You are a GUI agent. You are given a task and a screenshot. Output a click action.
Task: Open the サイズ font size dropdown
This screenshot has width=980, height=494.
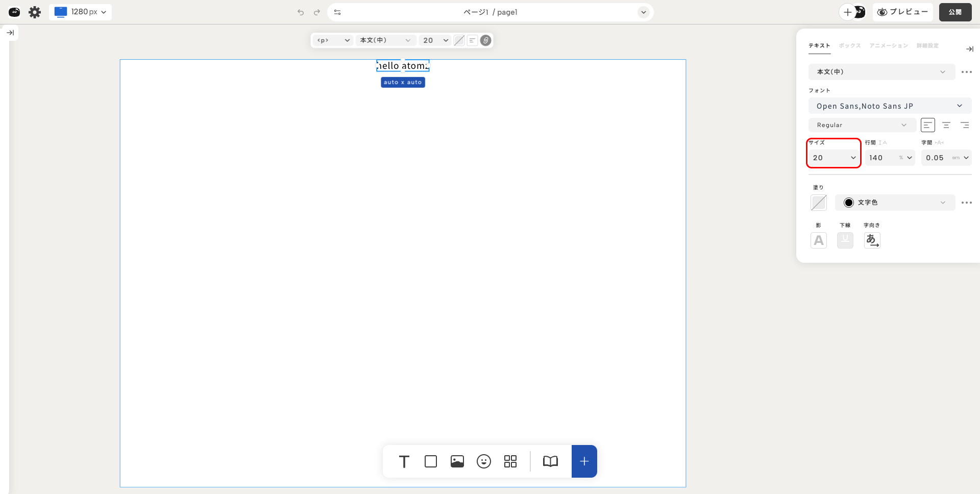[x=834, y=158]
